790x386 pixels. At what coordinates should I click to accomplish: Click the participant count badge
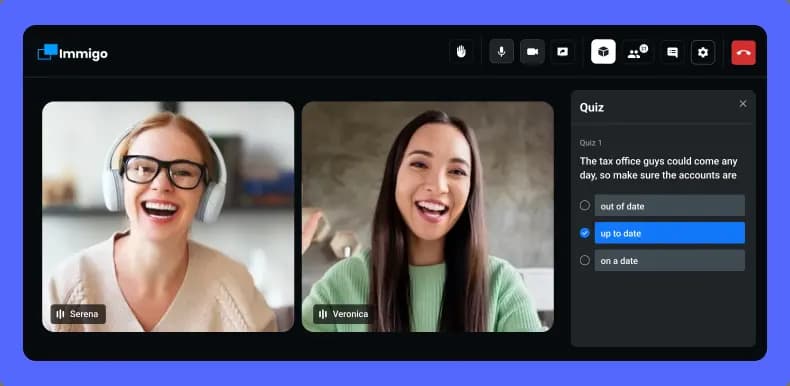[x=644, y=48]
